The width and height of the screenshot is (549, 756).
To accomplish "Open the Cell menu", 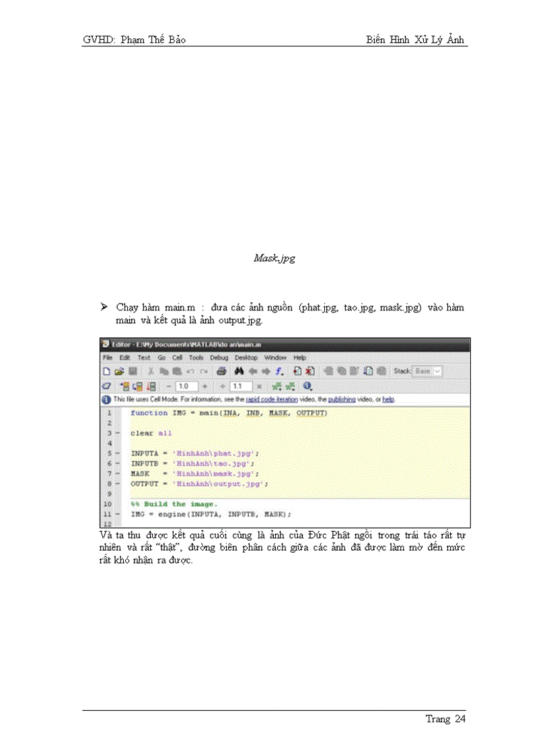I will (178, 357).
